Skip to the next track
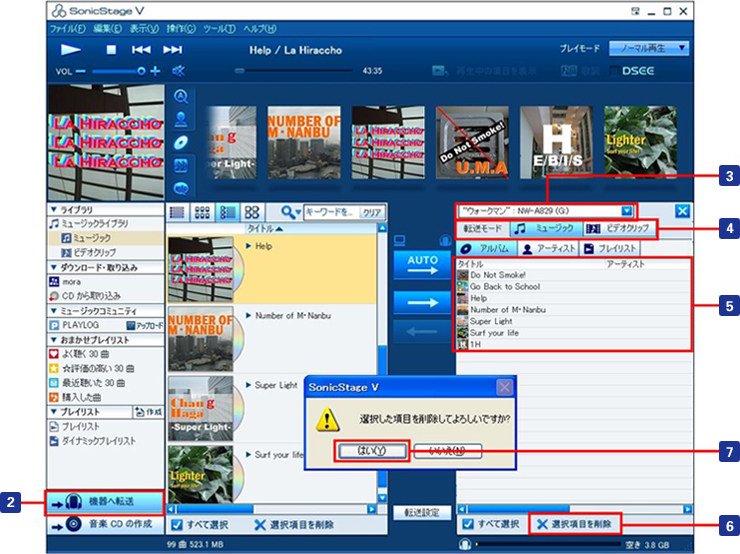 173,49
